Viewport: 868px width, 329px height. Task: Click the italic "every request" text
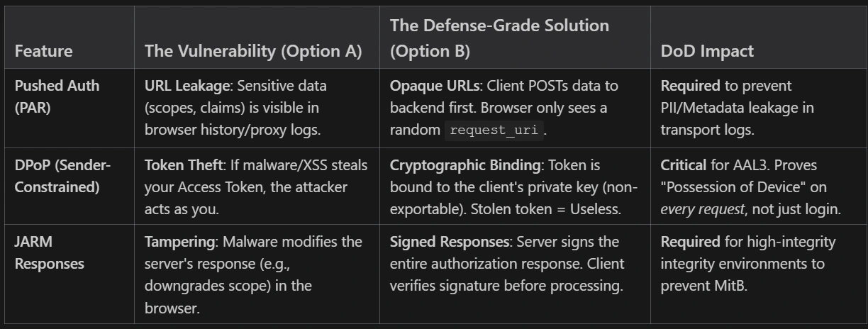702,209
